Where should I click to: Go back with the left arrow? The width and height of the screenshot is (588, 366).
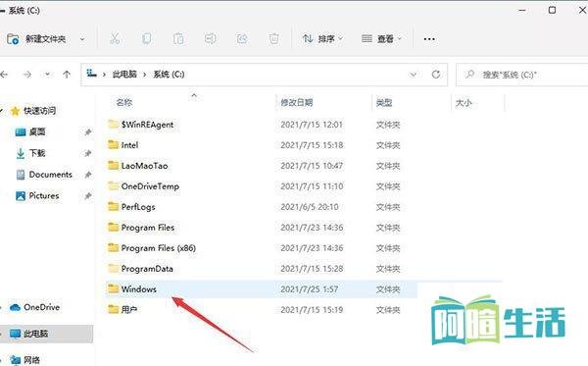(4, 75)
